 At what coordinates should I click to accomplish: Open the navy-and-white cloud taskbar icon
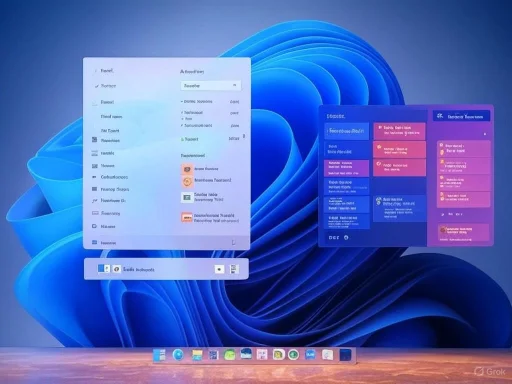pos(246,354)
